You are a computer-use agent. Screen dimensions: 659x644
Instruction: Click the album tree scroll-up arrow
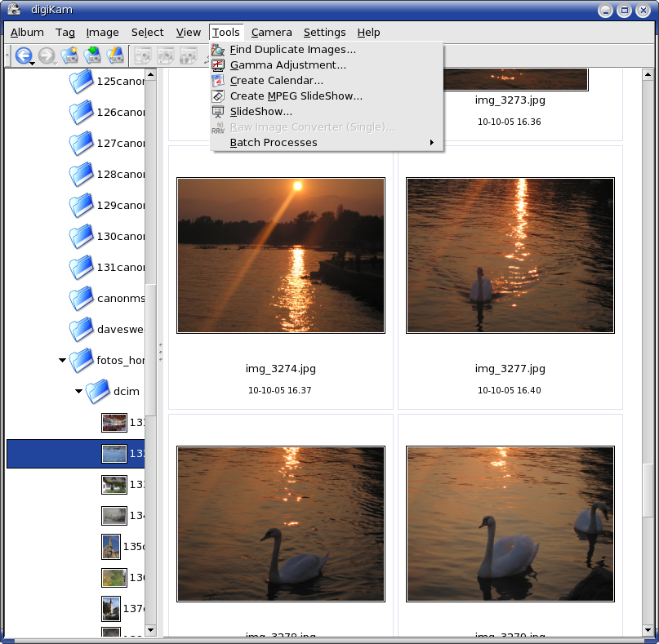pos(150,75)
